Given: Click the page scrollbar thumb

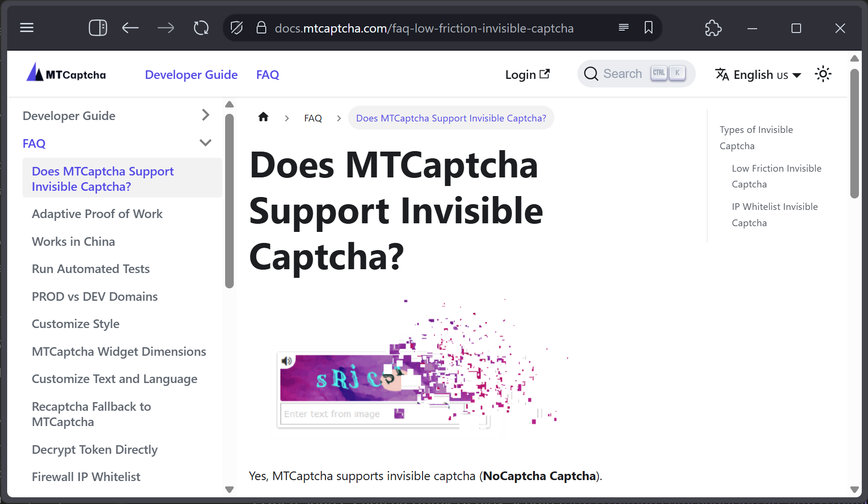Looking at the screenshot, I should (x=855, y=133).
